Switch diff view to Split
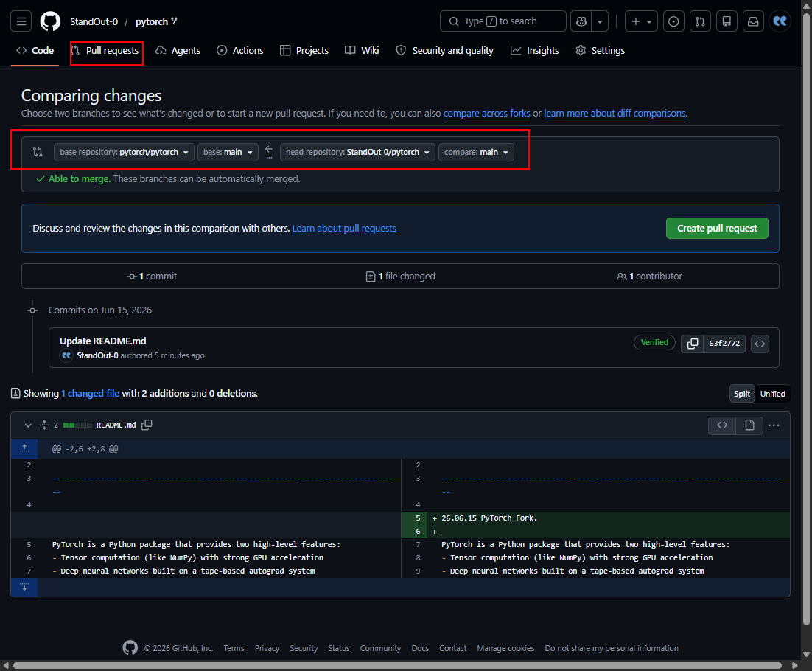 tap(741, 394)
